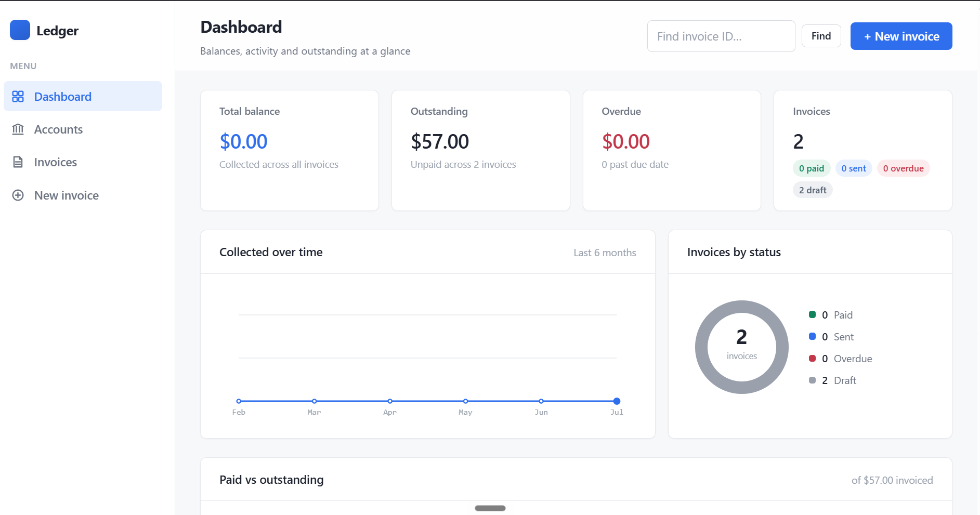Image resolution: width=980 pixels, height=515 pixels.
Task: Click the Ledger logo square
Action: coord(20,30)
